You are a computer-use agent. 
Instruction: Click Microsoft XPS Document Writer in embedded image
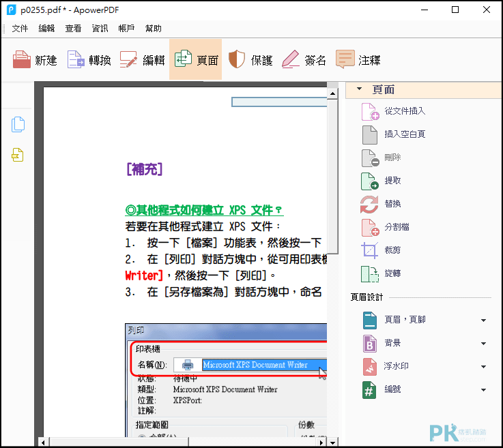[256, 365]
